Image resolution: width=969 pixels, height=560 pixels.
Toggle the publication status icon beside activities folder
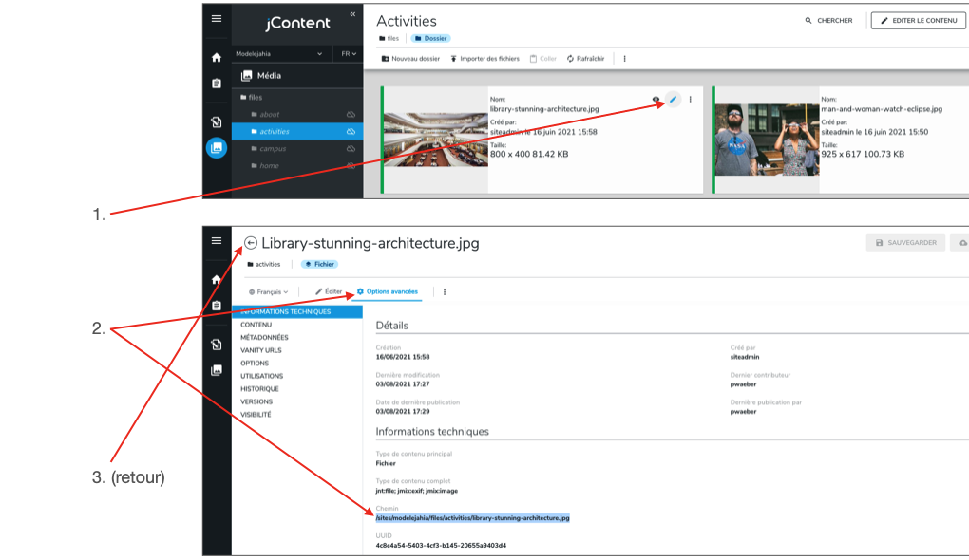(x=351, y=132)
